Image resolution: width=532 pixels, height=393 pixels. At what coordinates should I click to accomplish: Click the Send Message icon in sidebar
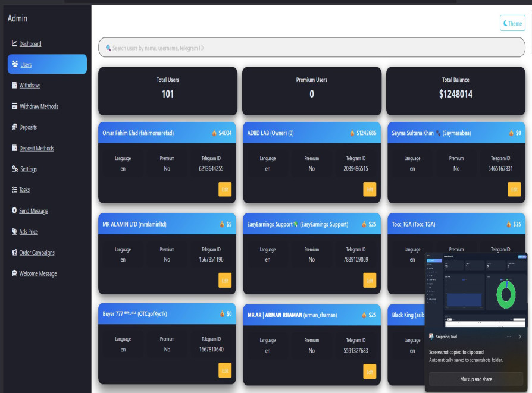tap(14, 211)
